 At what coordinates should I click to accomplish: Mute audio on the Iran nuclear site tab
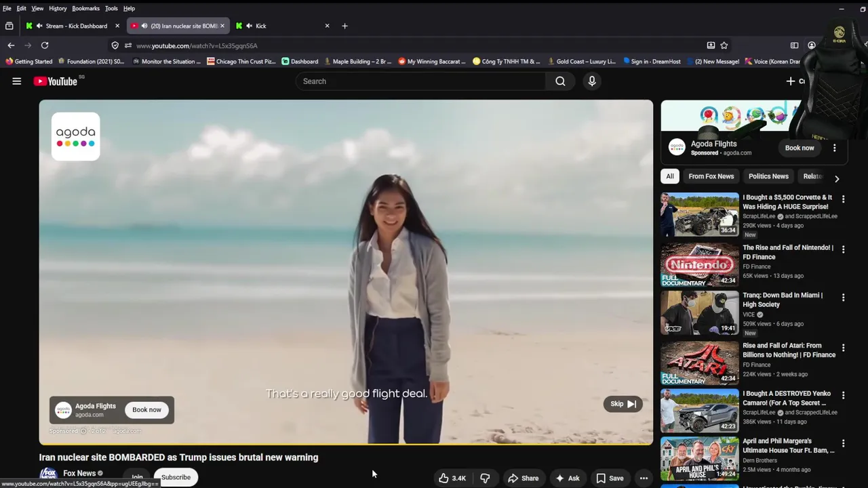tap(144, 26)
